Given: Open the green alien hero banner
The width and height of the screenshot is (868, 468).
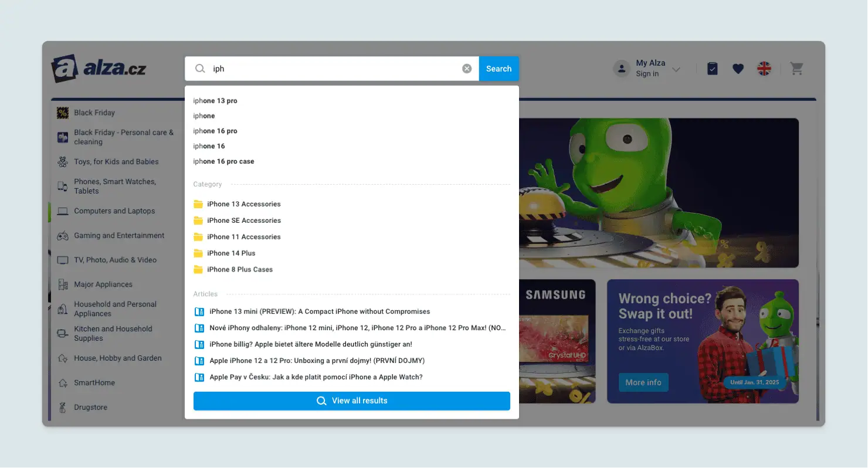Looking at the screenshot, I should tap(659, 193).
